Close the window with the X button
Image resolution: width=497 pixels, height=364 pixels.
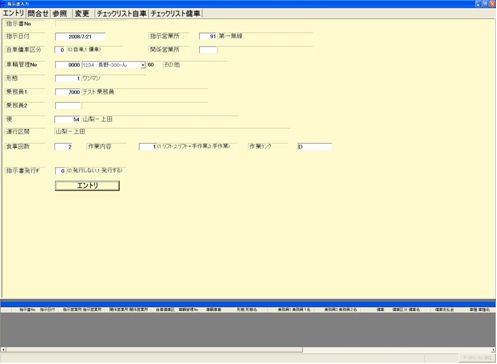pos(492,4)
